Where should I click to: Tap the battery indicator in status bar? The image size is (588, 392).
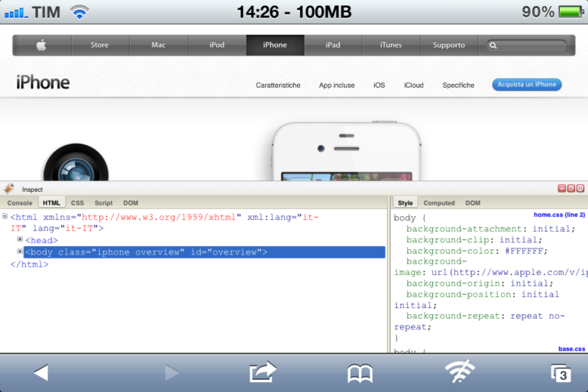(571, 11)
